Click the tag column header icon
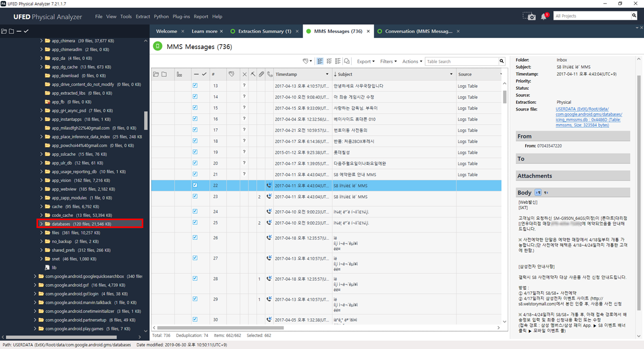The height and width of the screenshot is (349, 644). tap(231, 75)
